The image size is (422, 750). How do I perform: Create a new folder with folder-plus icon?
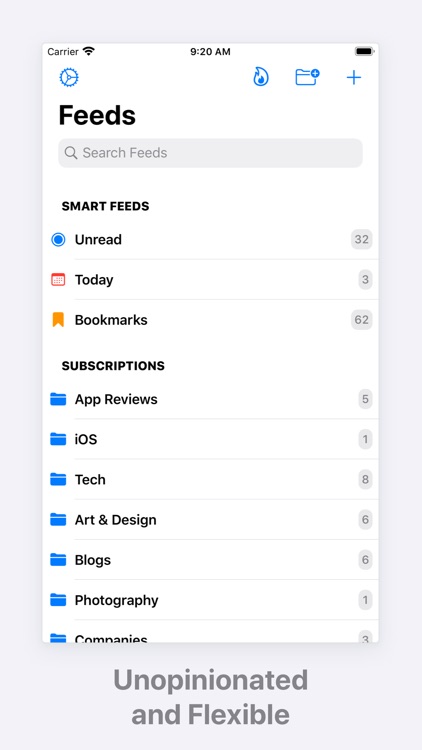tap(307, 77)
